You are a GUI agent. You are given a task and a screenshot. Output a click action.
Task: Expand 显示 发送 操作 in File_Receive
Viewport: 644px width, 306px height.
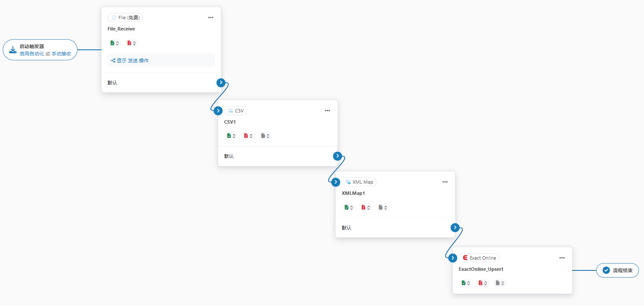click(x=130, y=61)
